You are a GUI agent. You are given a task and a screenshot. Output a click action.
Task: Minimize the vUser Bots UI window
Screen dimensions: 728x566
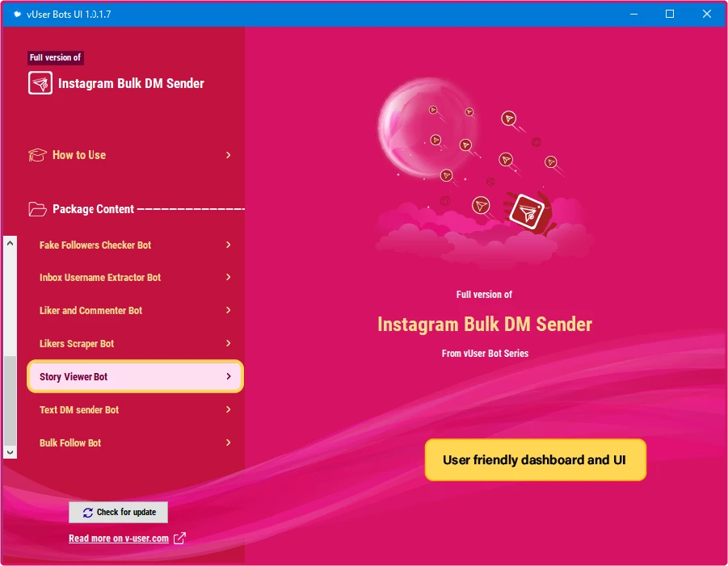pos(633,14)
